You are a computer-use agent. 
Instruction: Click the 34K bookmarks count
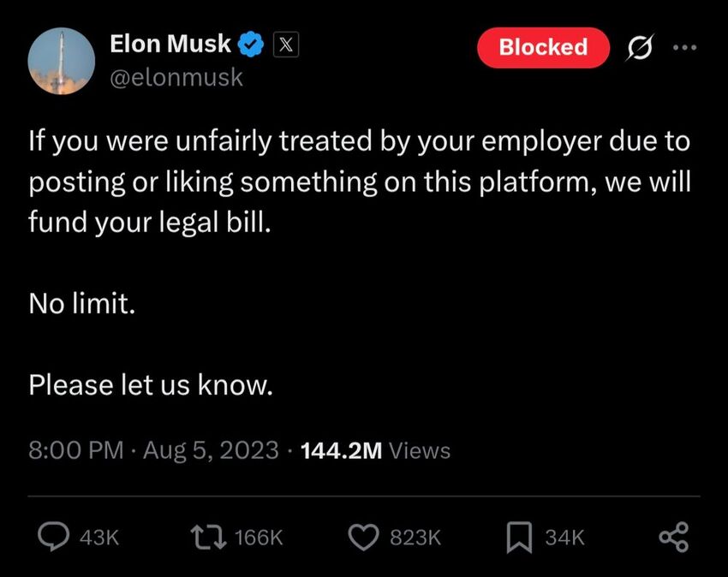[x=564, y=538]
